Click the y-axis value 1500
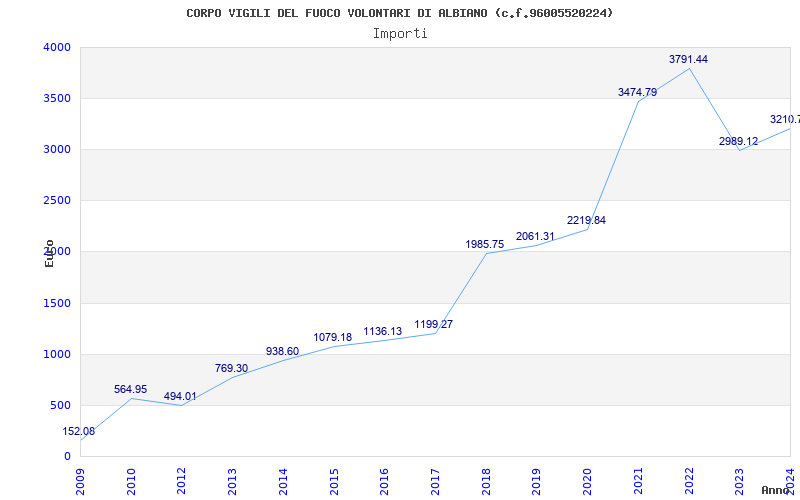The height and width of the screenshot is (500, 800). click(57, 304)
